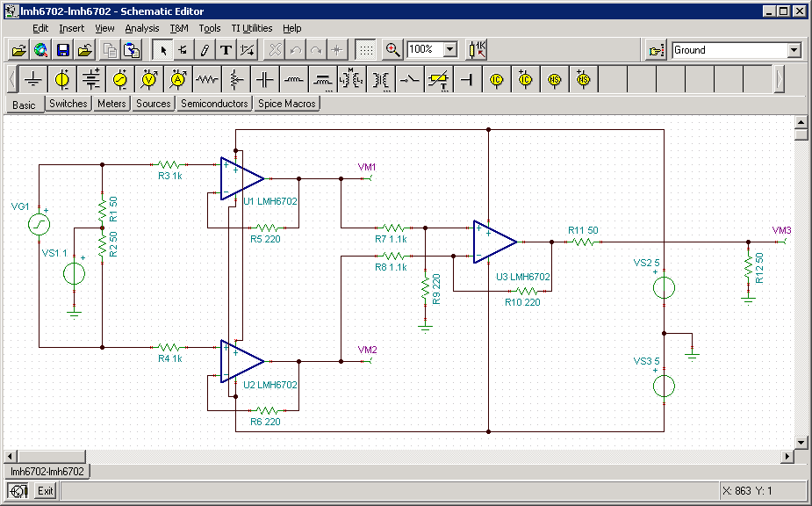Expand the Ground component dropdown list

point(794,50)
